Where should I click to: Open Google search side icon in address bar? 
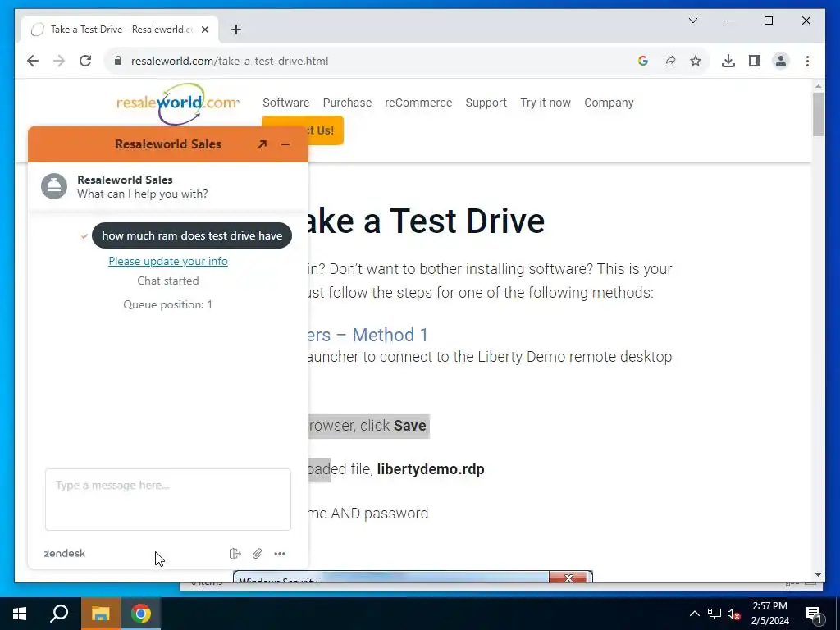tap(643, 61)
